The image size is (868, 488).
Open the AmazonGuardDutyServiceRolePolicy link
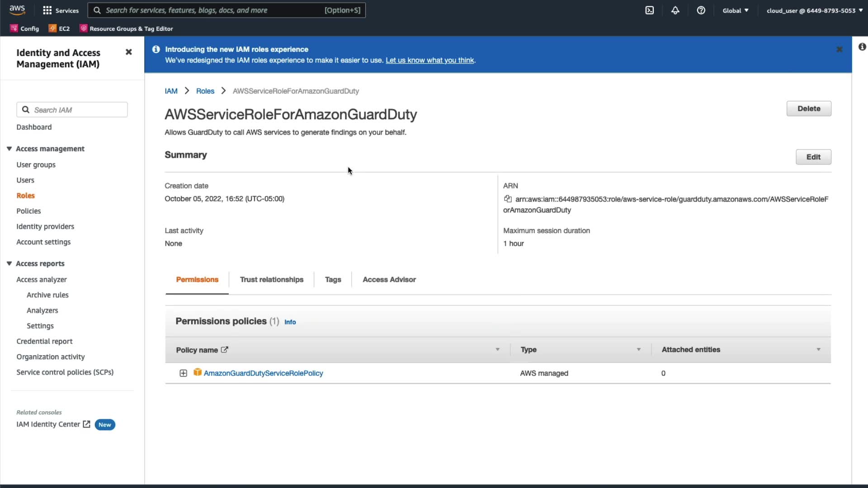[x=263, y=373]
